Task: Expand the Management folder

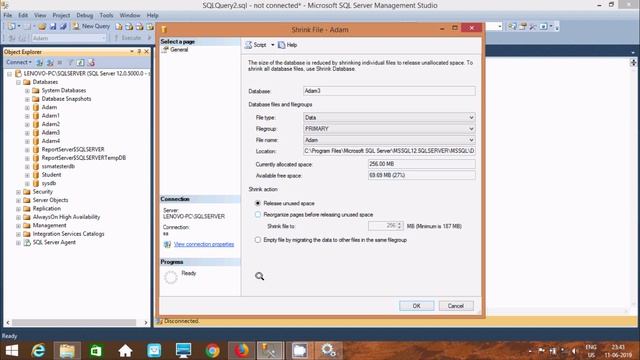Action: pos(18,226)
